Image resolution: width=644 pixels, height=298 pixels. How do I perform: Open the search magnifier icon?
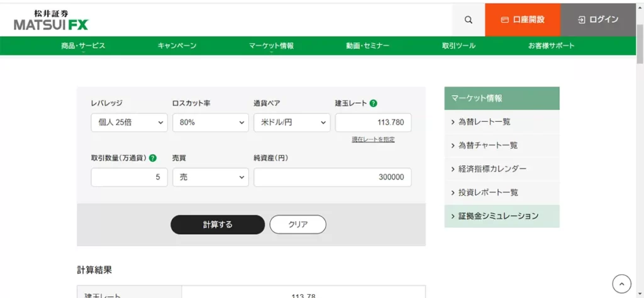[468, 19]
